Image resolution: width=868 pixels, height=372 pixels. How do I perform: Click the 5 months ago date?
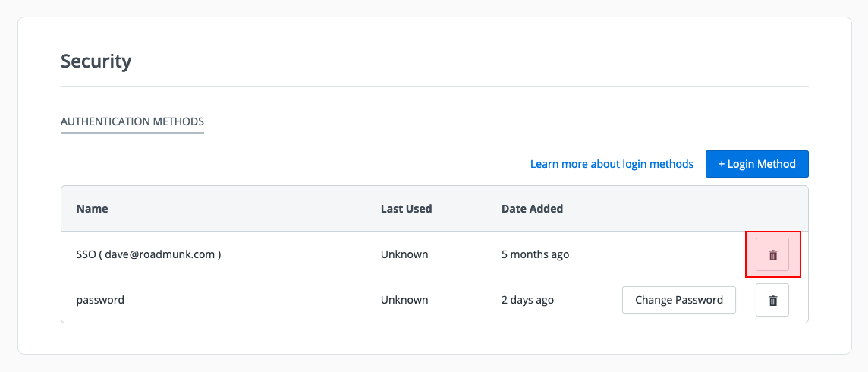coord(535,254)
